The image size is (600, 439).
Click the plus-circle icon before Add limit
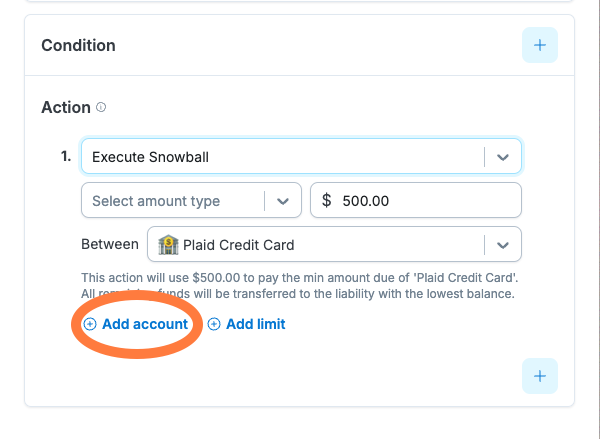tap(214, 324)
